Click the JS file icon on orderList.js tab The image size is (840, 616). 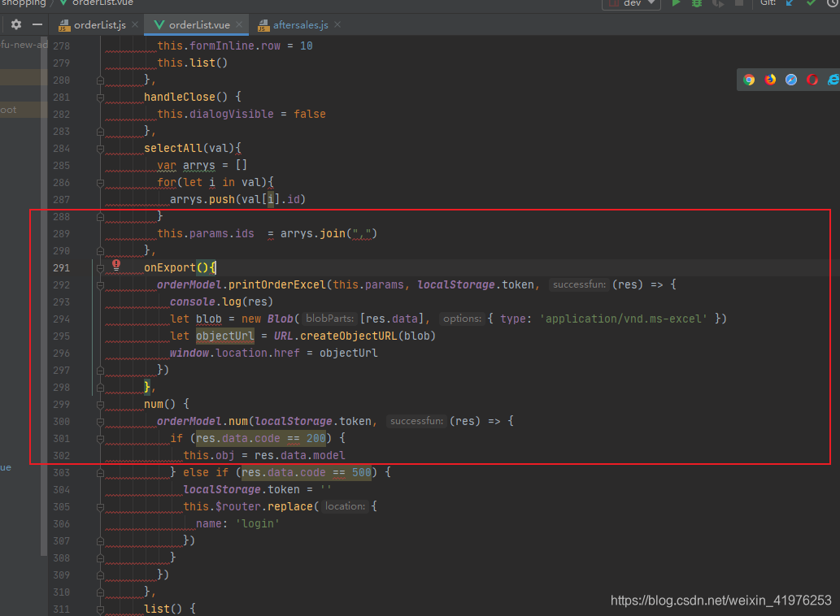point(64,25)
